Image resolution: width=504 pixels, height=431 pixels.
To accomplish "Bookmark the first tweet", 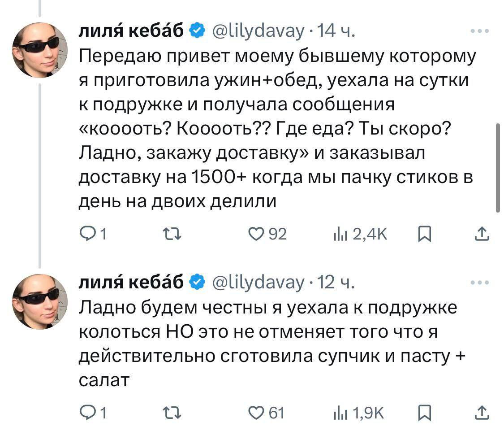I will tap(424, 234).
